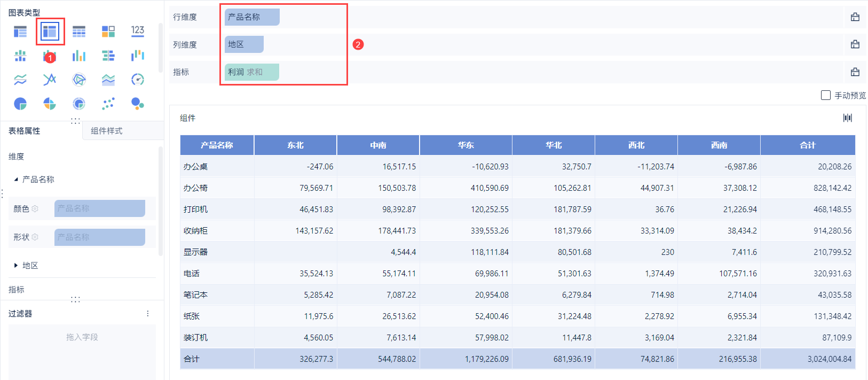Select the 123 KPI indicator card icon

(x=138, y=31)
